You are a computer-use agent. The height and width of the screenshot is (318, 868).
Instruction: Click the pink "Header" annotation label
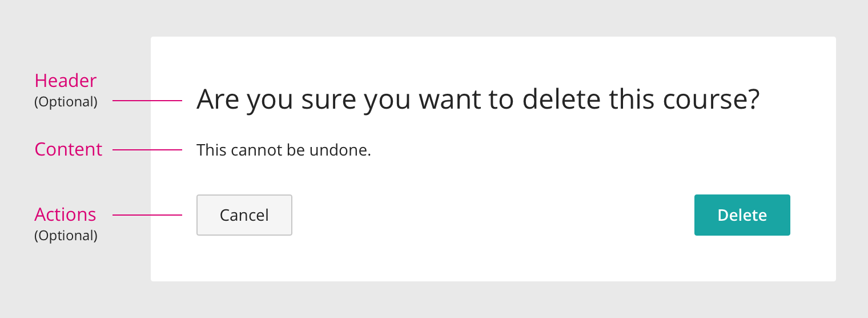pos(66,81)
